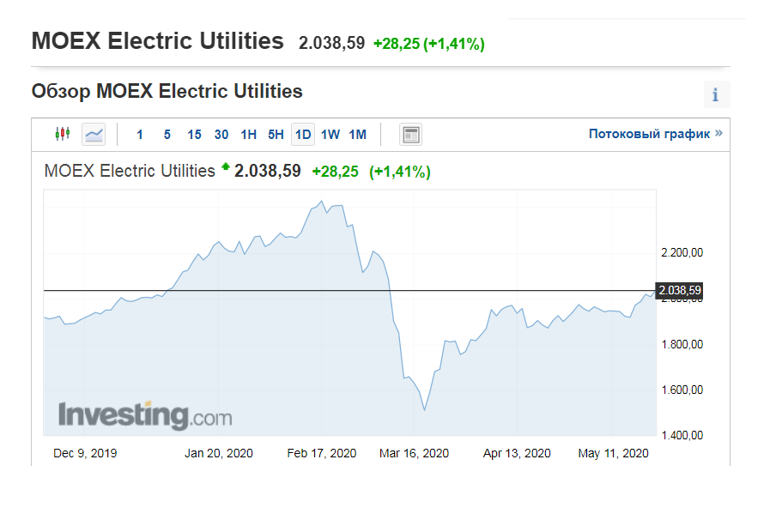Click the 2.038,59 current price marker

(680, 291)
